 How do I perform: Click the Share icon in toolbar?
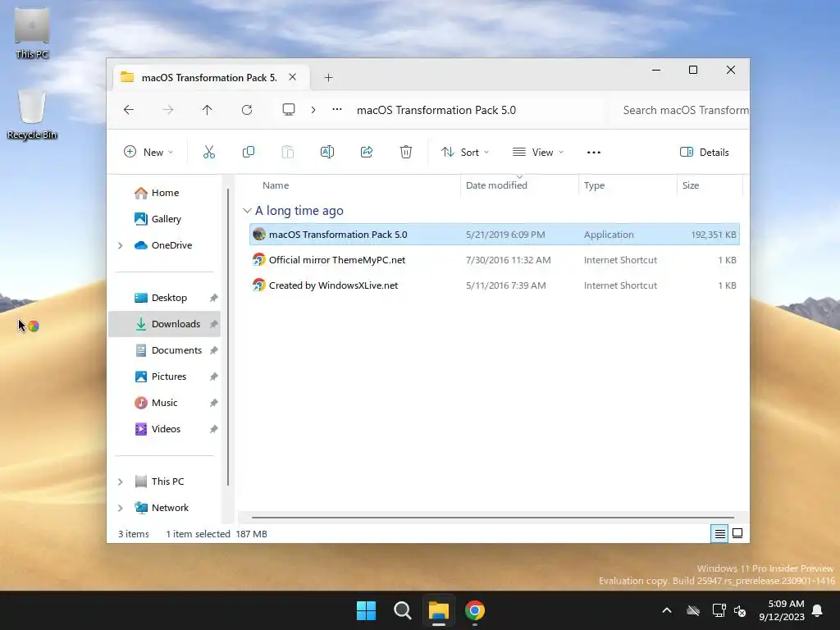pos(367,152)
